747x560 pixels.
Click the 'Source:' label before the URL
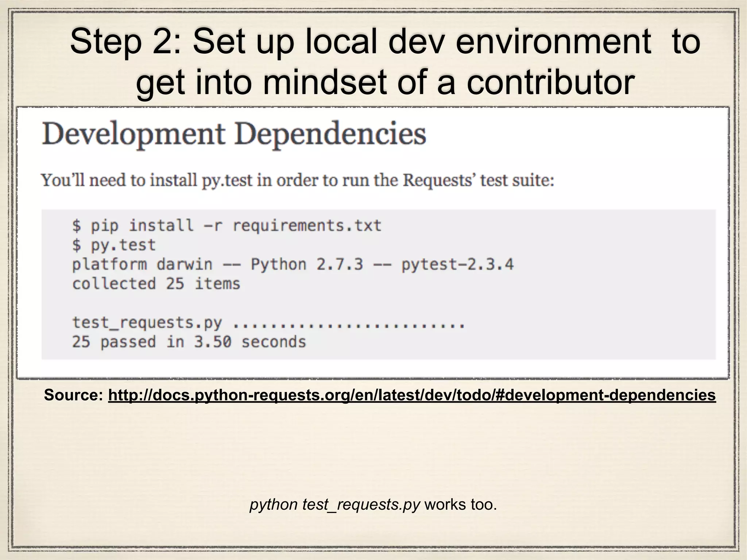[x=74, y=395]
